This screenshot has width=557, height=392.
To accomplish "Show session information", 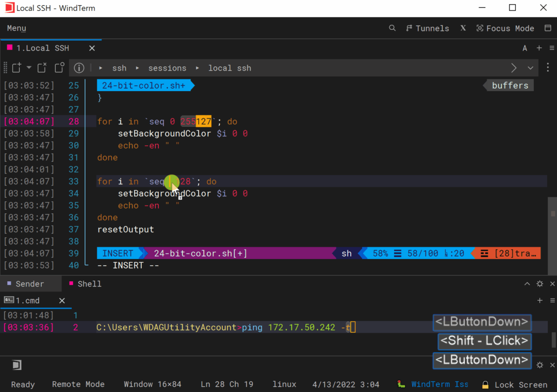I will coord(79,68).
